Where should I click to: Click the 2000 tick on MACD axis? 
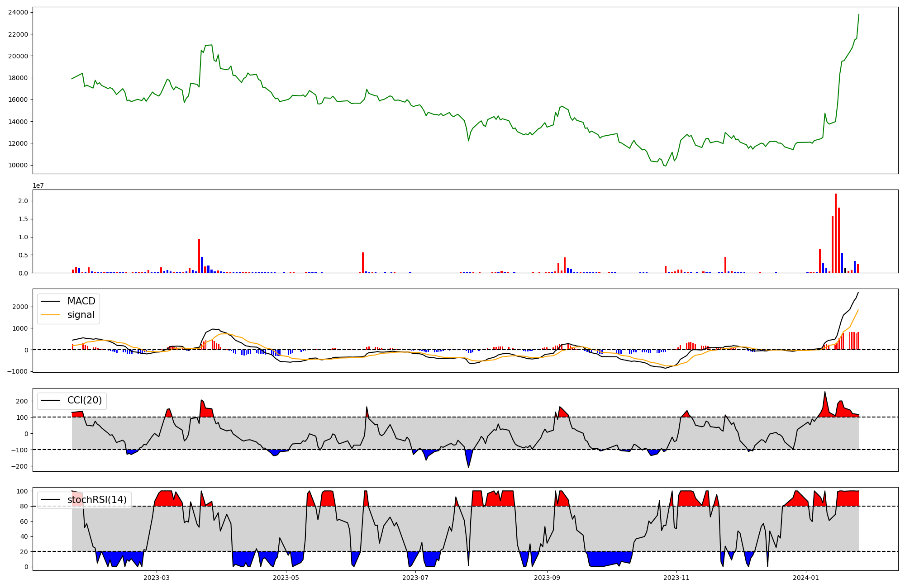(20, 307)
